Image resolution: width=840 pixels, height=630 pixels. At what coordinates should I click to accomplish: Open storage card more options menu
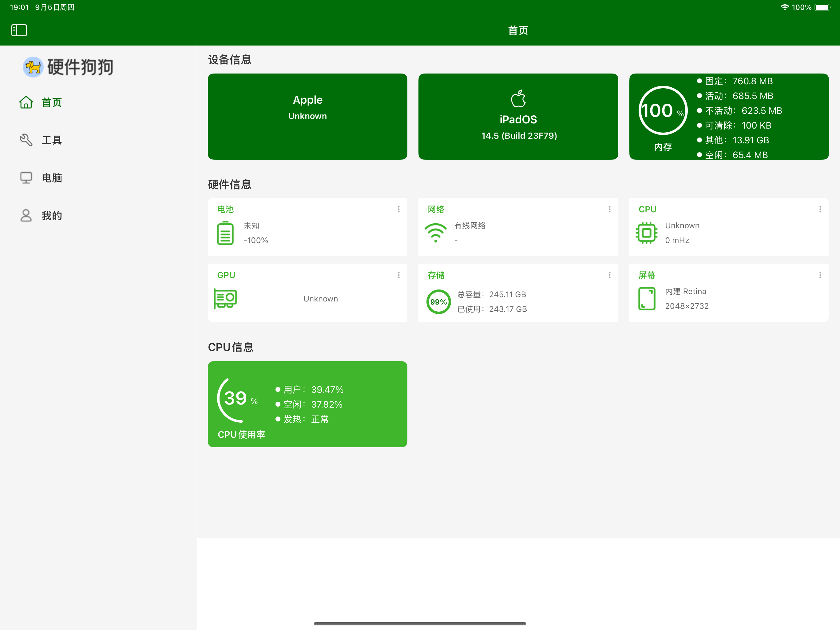click(609, 275)
